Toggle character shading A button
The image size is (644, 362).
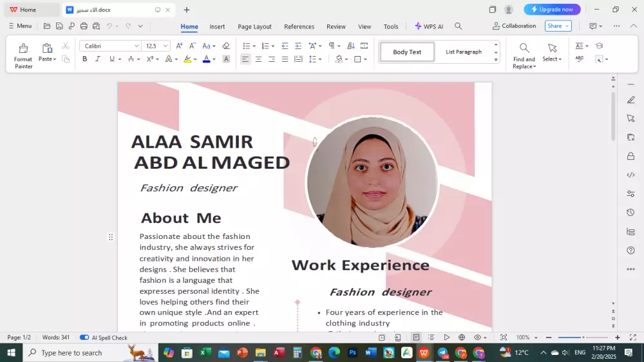(226, 59)
